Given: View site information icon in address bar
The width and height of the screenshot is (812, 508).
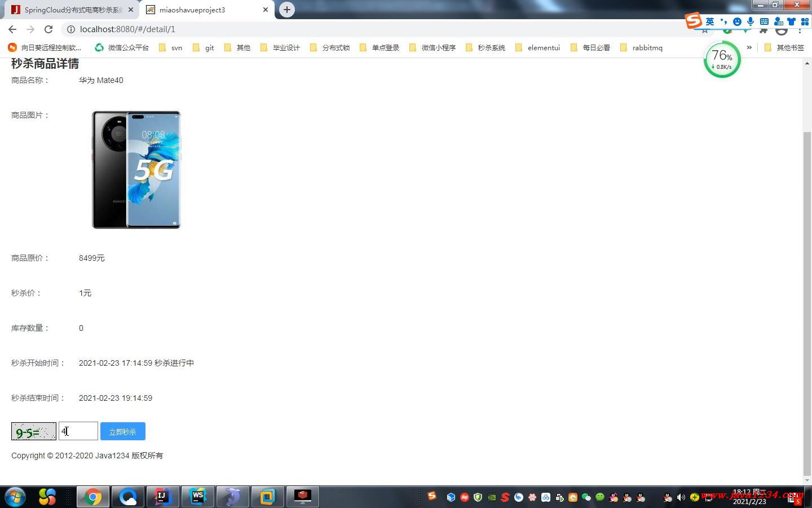Looking at the screenshot, I should [x=70, y=29].
